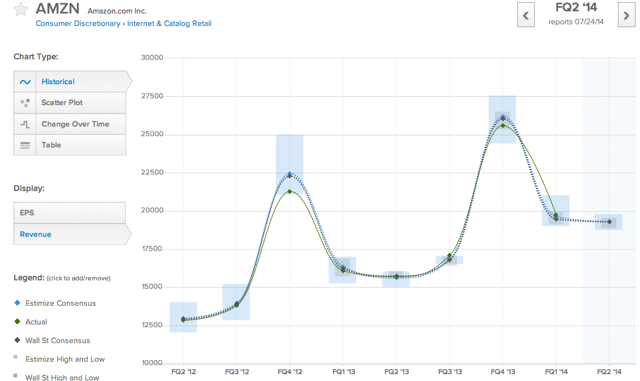The height and width of the screenshot is (381, 640).
Task: Open Consumer Discretionary sector link
Action: pos(78,24)
